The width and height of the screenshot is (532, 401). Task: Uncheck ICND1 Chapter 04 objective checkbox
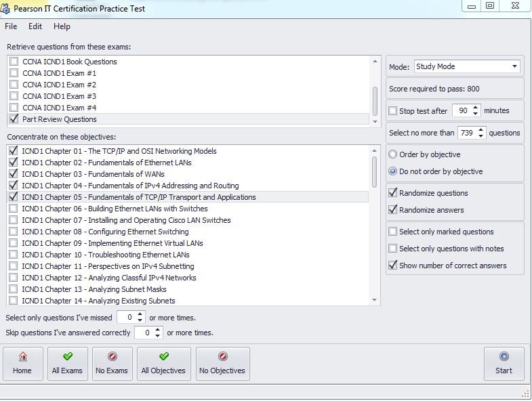[x=14, y=186]
